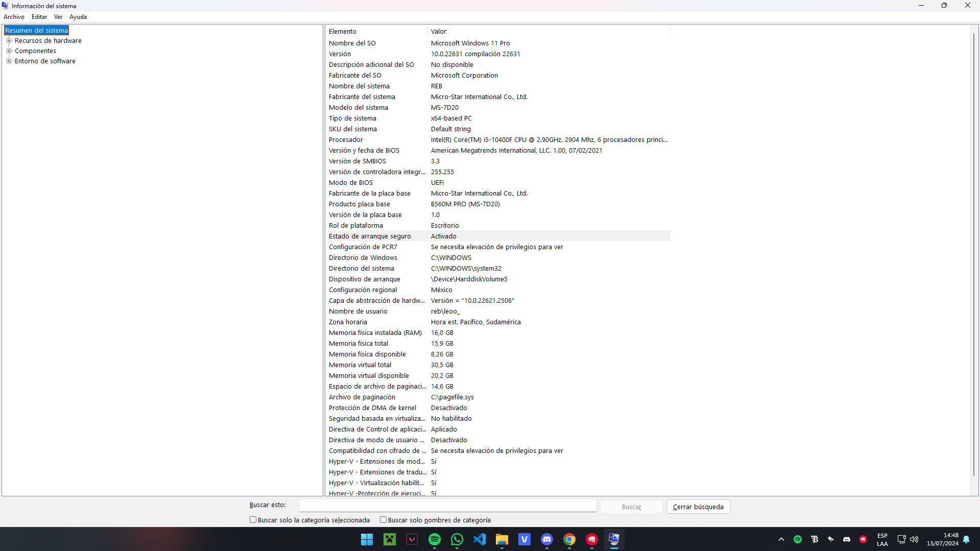Click the vertical scrollbar of details list

(x=974, y=255)
